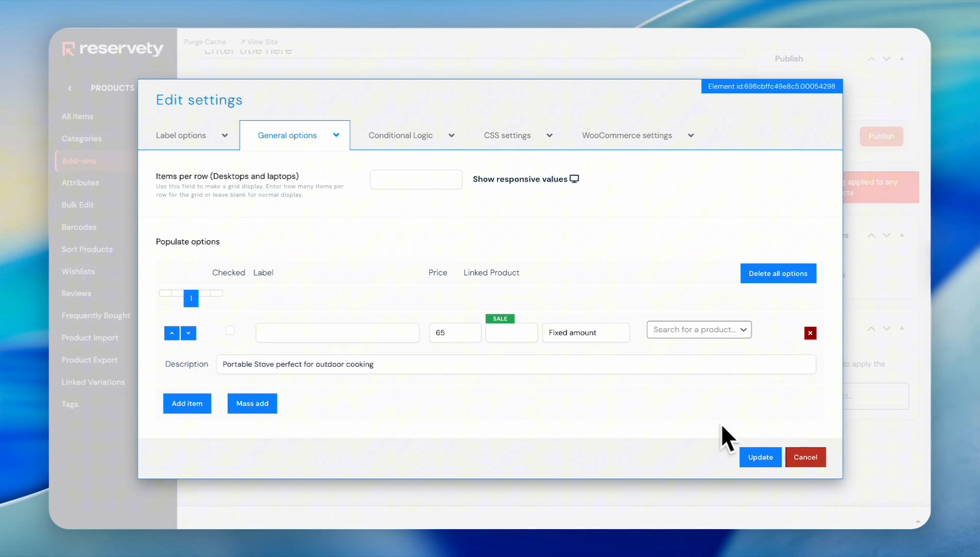980x557 pixels.
Task: Select page 1 in options pagination
Action: point(191,298)
